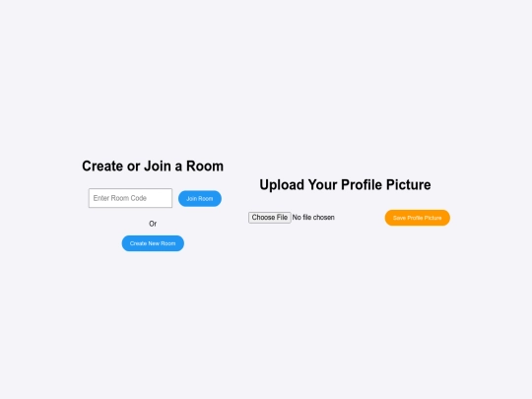The width and height of the screenshot is (532, 399).
Task: Place the cursor in the Enter Room Code placeholder
Action: tap(120, 198)
